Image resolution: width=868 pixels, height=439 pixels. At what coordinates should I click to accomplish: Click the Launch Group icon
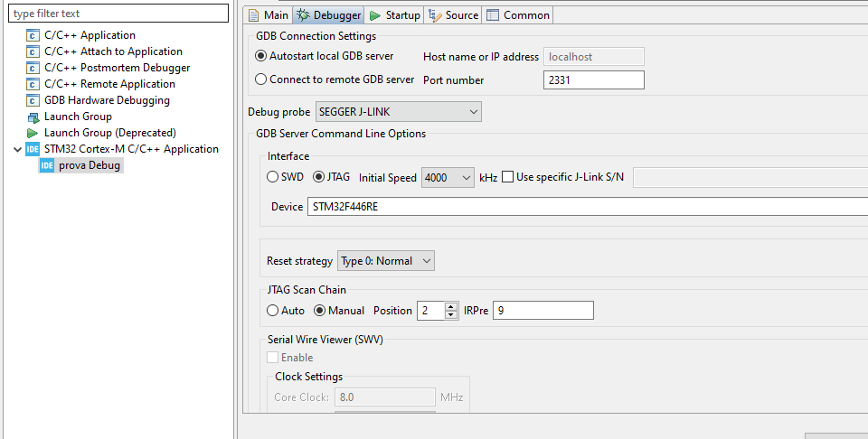click(x=33, y=117)
